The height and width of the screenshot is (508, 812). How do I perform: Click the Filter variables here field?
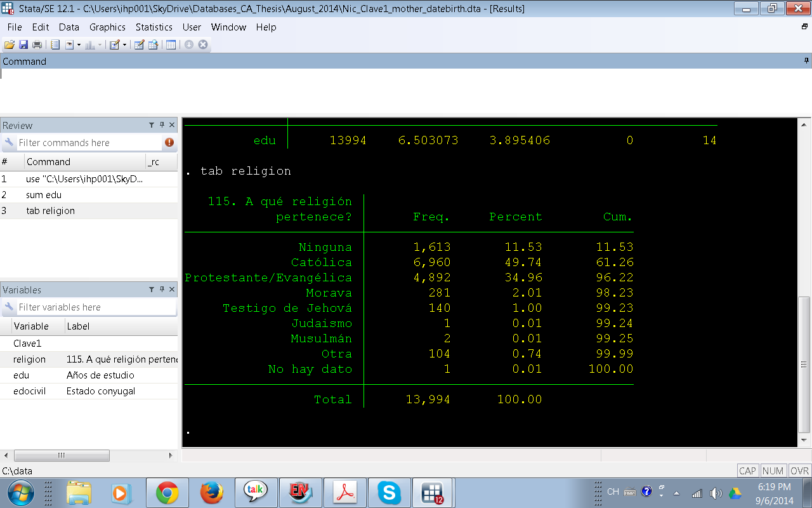96,307
